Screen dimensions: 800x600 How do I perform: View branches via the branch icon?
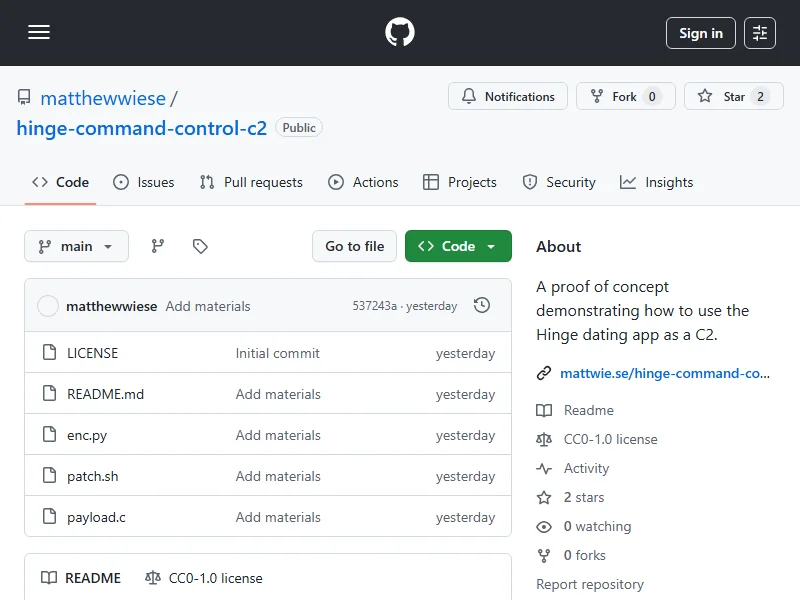tap(158, 246)
